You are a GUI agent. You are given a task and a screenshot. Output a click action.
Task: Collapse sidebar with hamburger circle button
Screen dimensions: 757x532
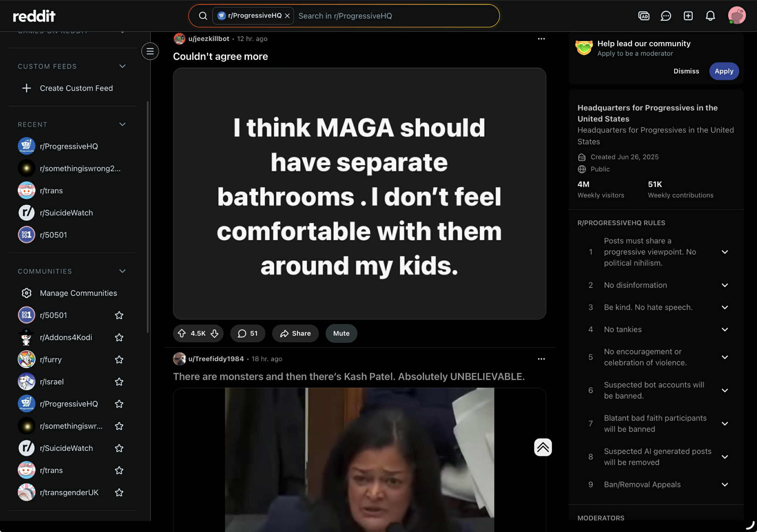(150, 51)
